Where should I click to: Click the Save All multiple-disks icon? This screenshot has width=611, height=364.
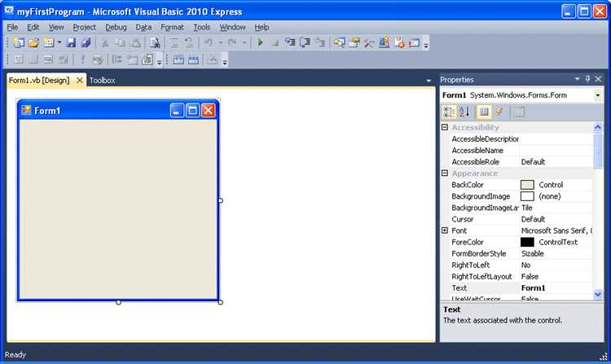pos(86,43)
